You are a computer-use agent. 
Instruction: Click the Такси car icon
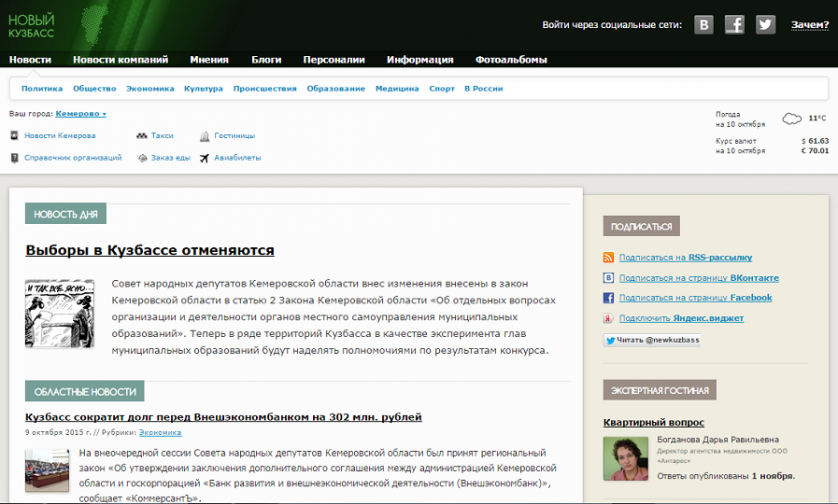(x=142, y=136)
